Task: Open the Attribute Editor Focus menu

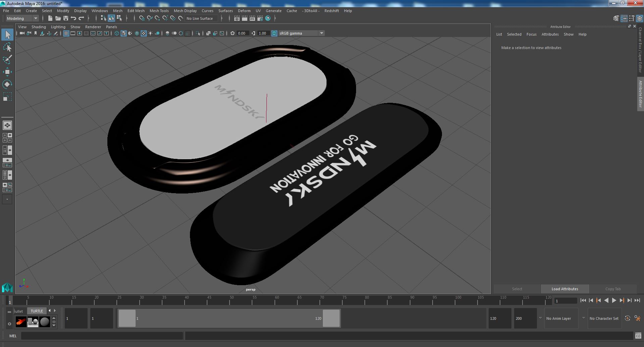Action: coord(531,34)
